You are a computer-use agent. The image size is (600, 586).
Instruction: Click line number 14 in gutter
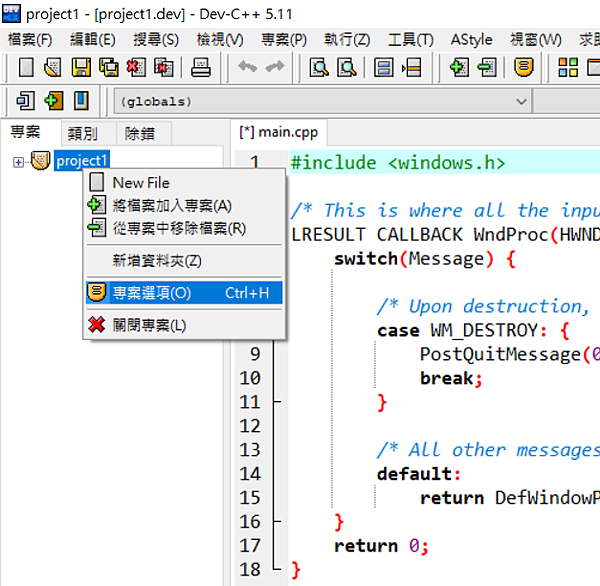250,474
